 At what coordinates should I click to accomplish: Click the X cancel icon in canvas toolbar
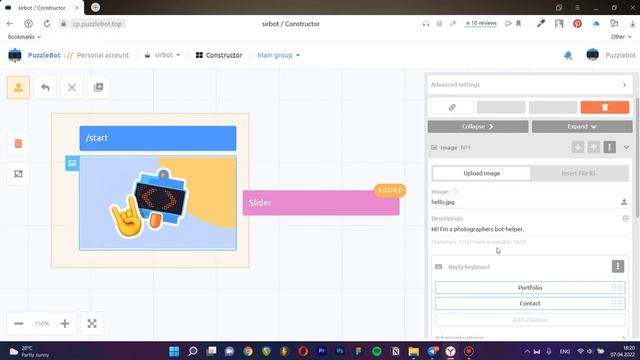72,87
